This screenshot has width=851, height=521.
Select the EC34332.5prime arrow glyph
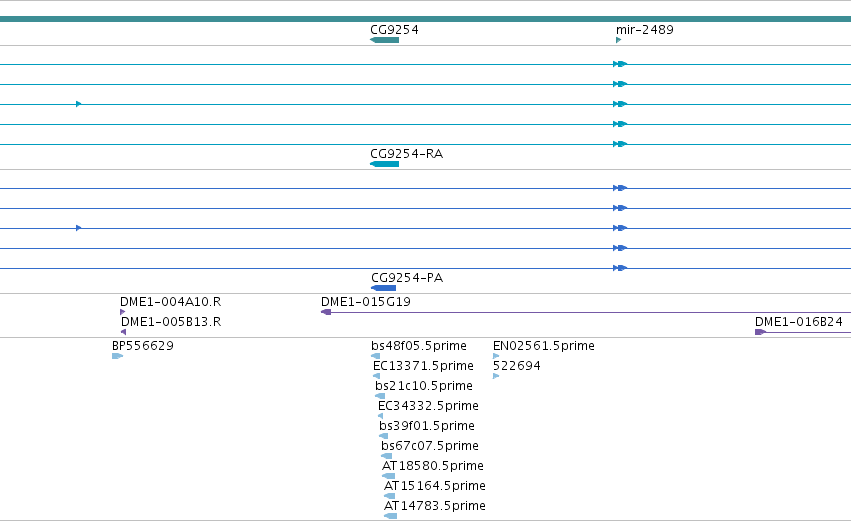pos(380,416)
